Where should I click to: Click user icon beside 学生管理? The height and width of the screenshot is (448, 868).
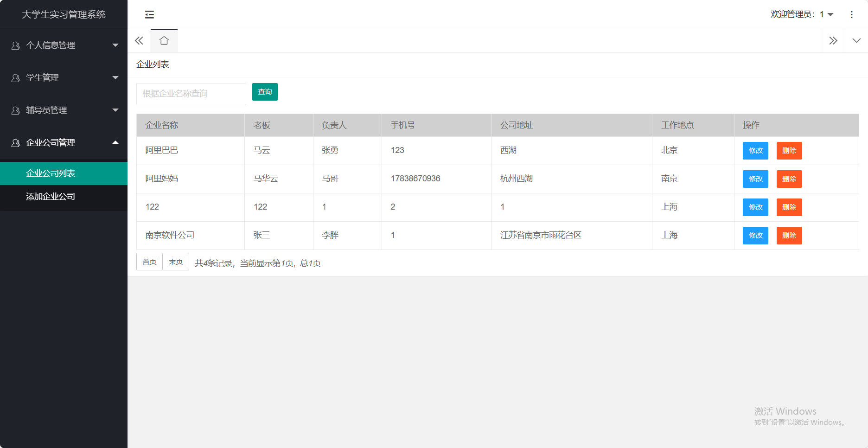click(16, 78)
